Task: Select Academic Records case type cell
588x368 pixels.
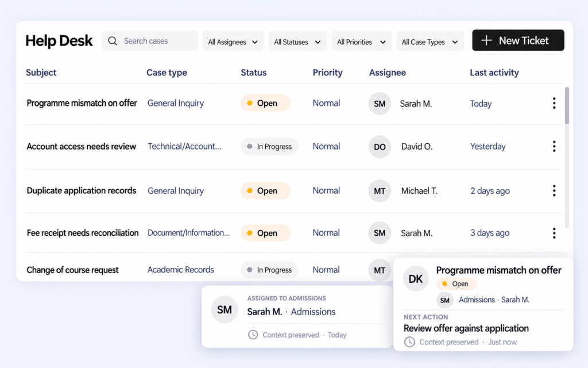Action: [180, 270]
